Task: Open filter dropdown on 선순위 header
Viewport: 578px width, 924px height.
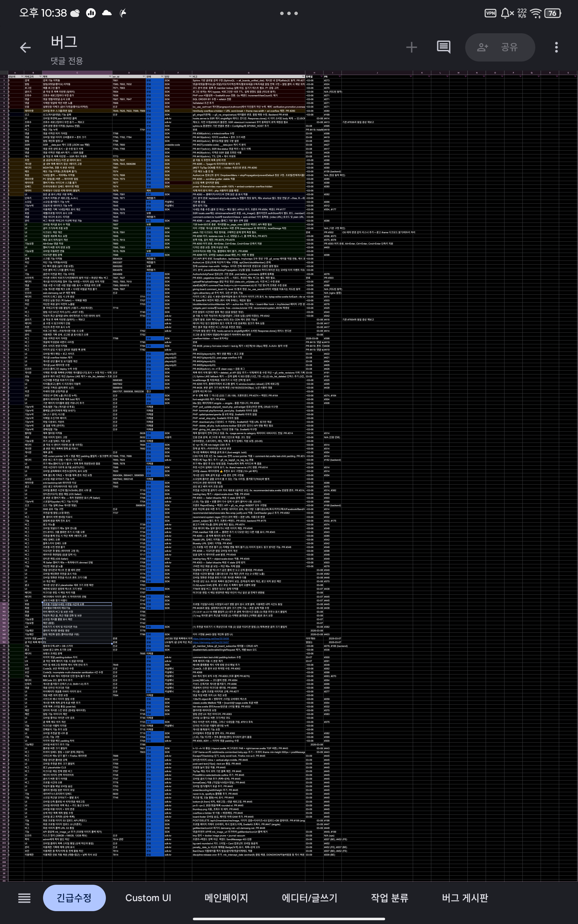Action: (x=22, y=77)
